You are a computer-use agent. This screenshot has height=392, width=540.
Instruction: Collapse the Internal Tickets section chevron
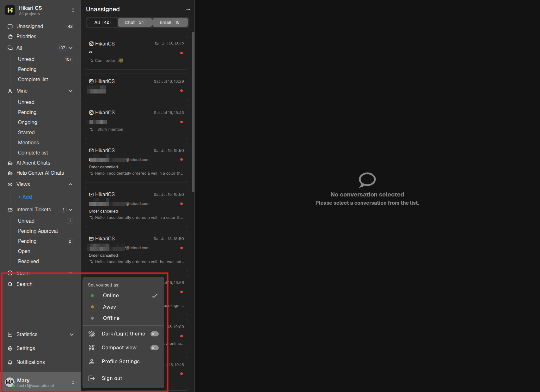click(x=71, y=210)
